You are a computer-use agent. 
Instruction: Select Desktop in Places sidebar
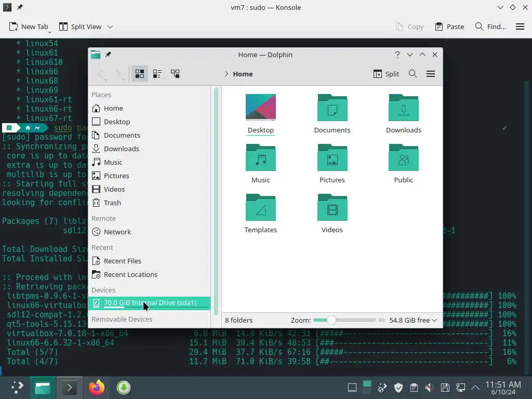[149, 122]
